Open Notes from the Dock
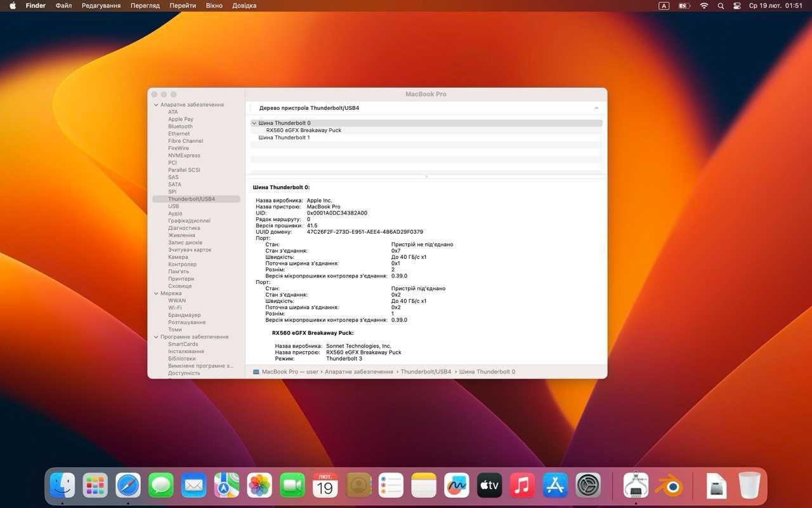Screen dimensions: 812x508 (x=424, y=486)
